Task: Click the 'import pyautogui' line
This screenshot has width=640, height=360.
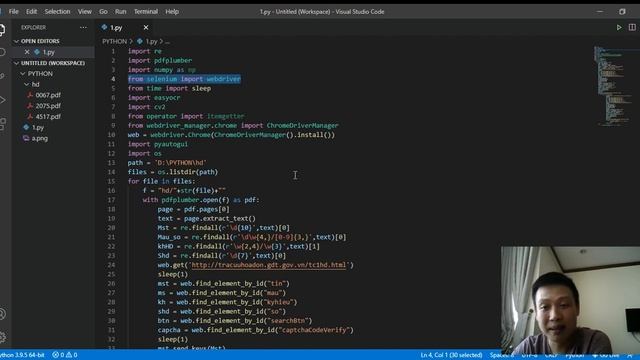Action: [x=158, y=144]
